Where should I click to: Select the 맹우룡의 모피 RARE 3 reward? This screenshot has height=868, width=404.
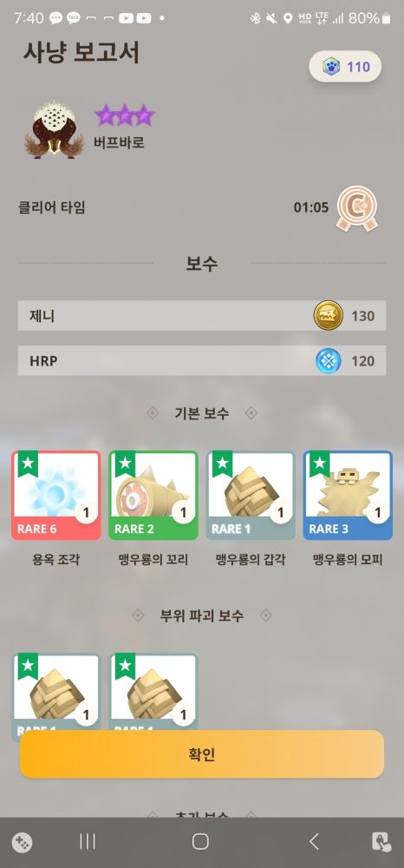pos(348,495)
